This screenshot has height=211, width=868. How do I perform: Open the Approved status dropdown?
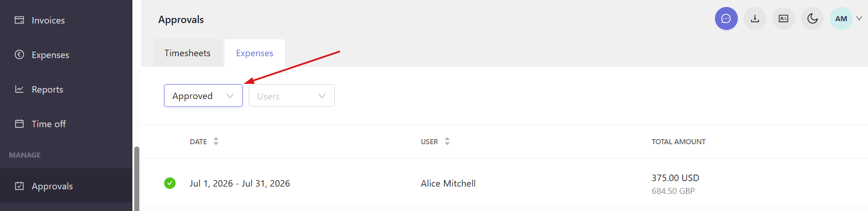(x=203, y=96)
